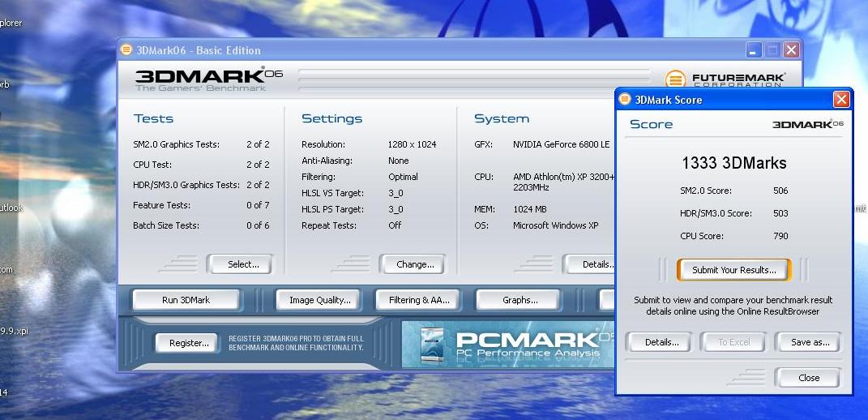868x420 pixels.
Task: Start the benchmark with Run 3DMark
Action: click(186, 300)
